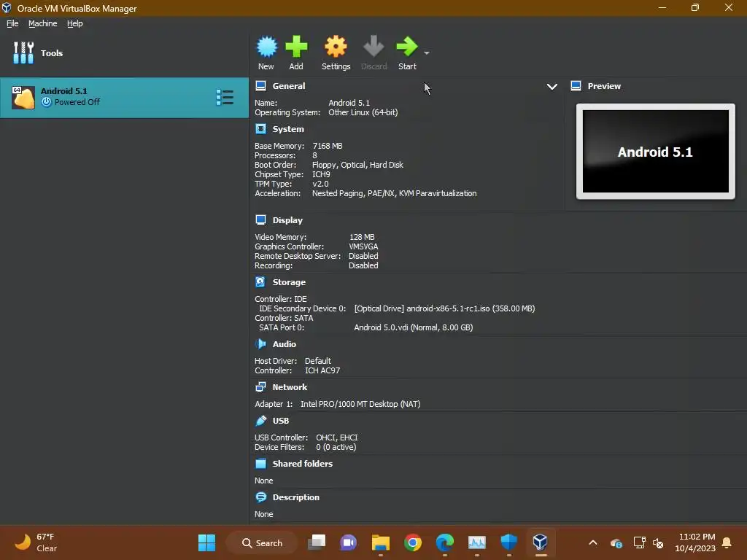
Task: Click the taskbar Search box
Action: pyautogui.click(x=263, y=542)
